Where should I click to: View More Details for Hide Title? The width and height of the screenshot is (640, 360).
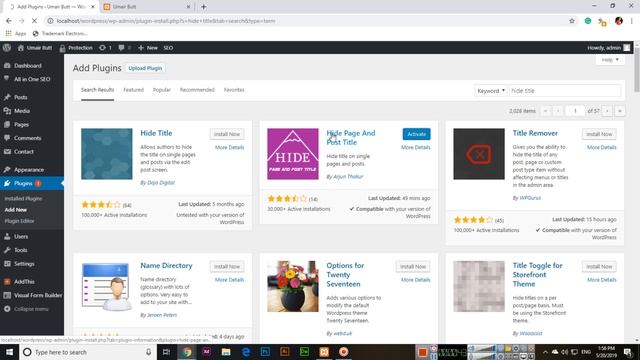pos(229,147)
